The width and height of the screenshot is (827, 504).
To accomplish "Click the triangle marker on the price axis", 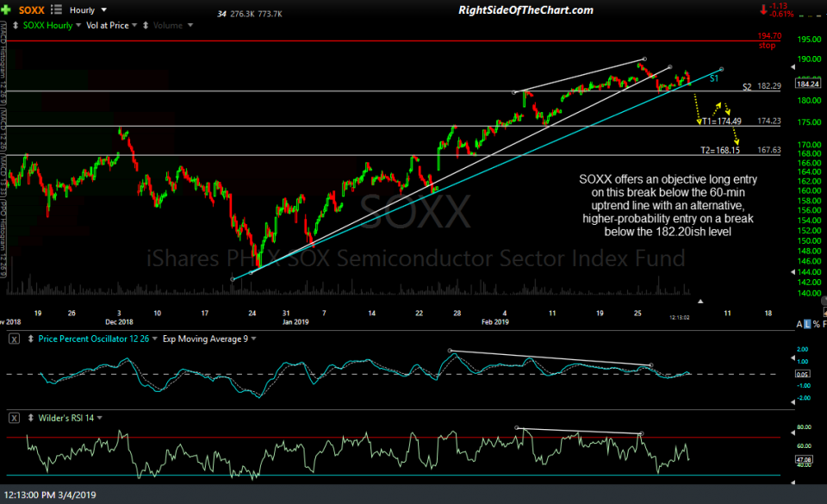I will [x=793, y=65].
